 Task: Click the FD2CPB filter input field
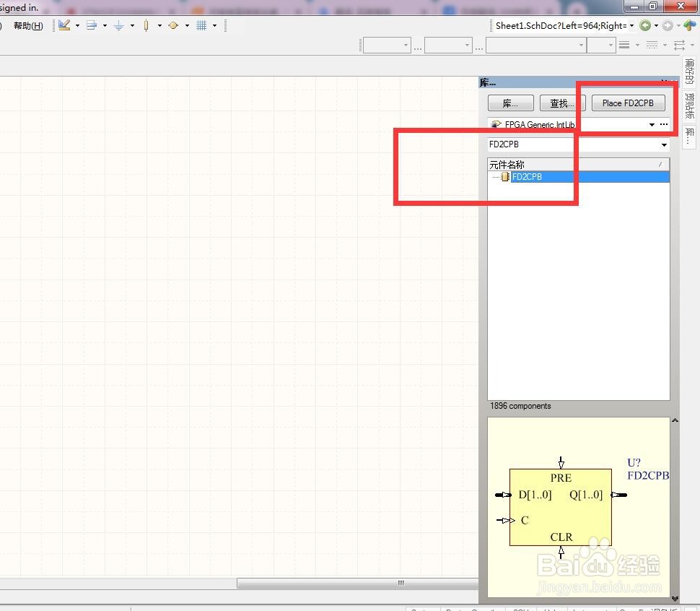[573, 144]
